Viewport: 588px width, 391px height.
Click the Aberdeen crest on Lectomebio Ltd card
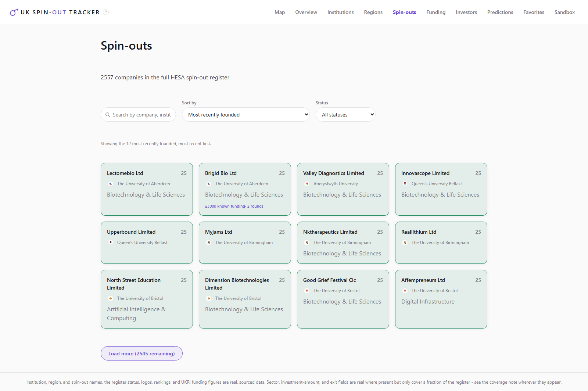tap(111, 184)
